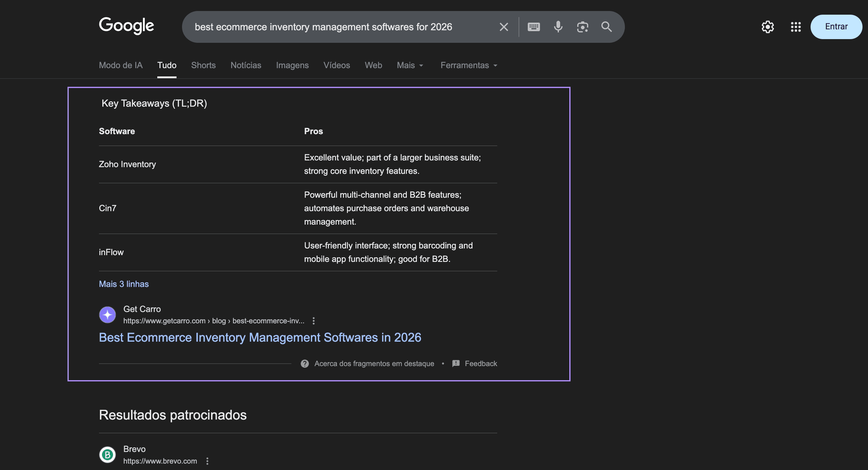Switch to Imagens tab
The height and width of the screenshot is (470, 868).
(293, 65)
